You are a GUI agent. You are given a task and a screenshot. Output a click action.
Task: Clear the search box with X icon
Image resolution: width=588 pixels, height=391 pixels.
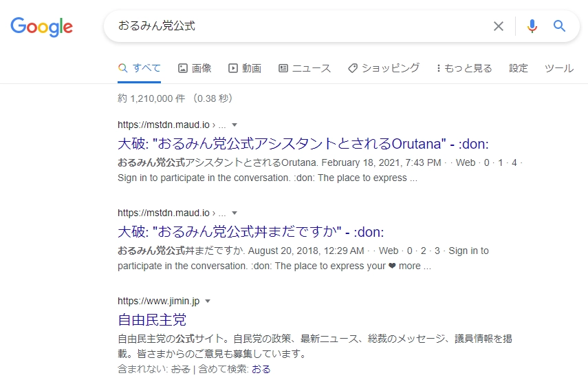click(499, 26)
